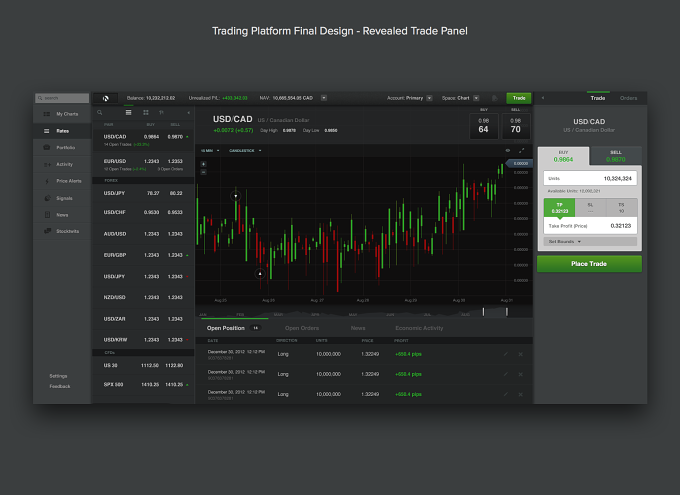Open the Candlestick chart type dropdown
The height and width of the screenshot is (495, 680).
(245, 151)
